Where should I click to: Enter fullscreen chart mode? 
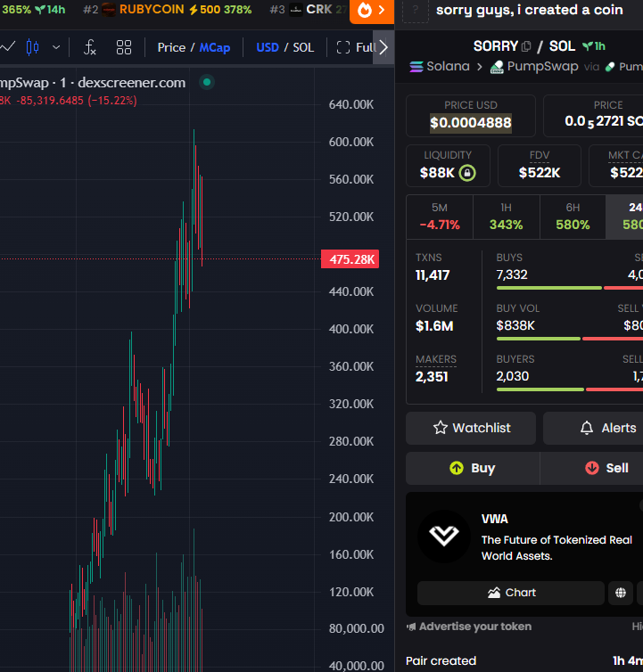355,47
